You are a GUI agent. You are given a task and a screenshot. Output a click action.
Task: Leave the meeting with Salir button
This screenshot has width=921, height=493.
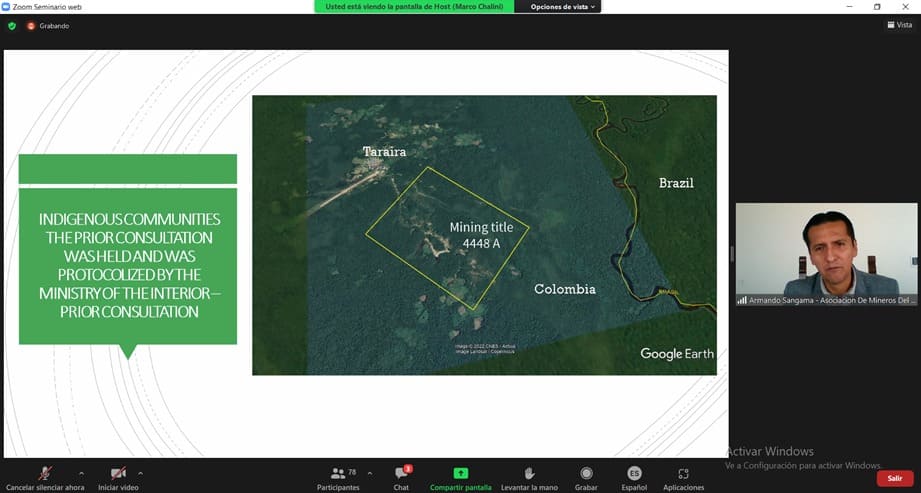click(895, 478)
